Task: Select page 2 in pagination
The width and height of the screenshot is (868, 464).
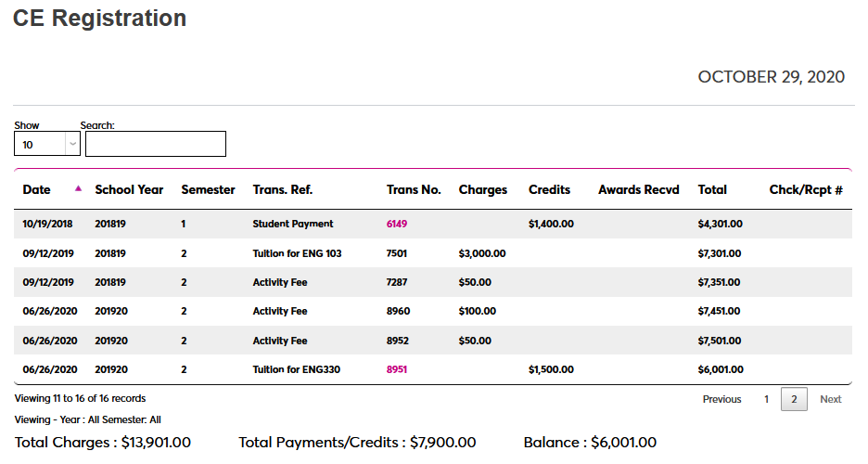Action: (x=793, y=399)
